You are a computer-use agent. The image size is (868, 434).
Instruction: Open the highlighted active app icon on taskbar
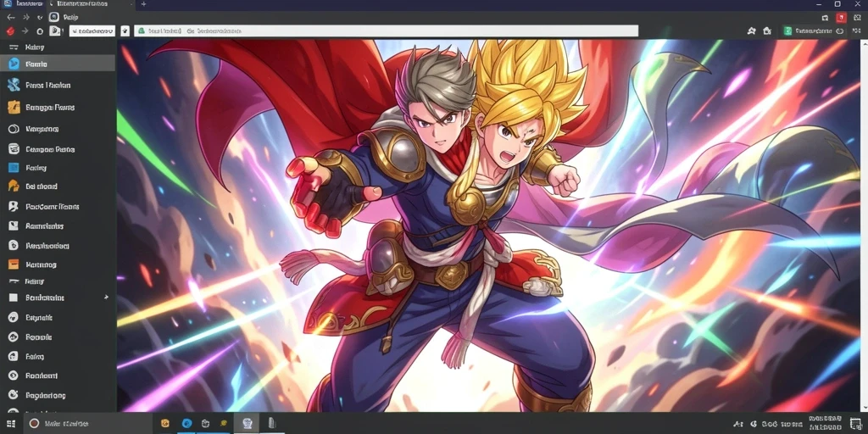click(x=248, y=424)
